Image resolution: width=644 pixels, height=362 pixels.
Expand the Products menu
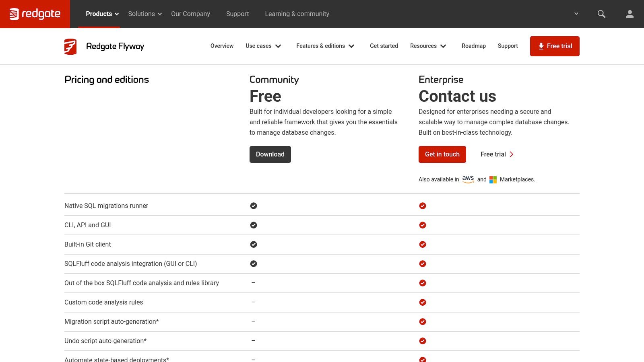(x=102, y=14)
